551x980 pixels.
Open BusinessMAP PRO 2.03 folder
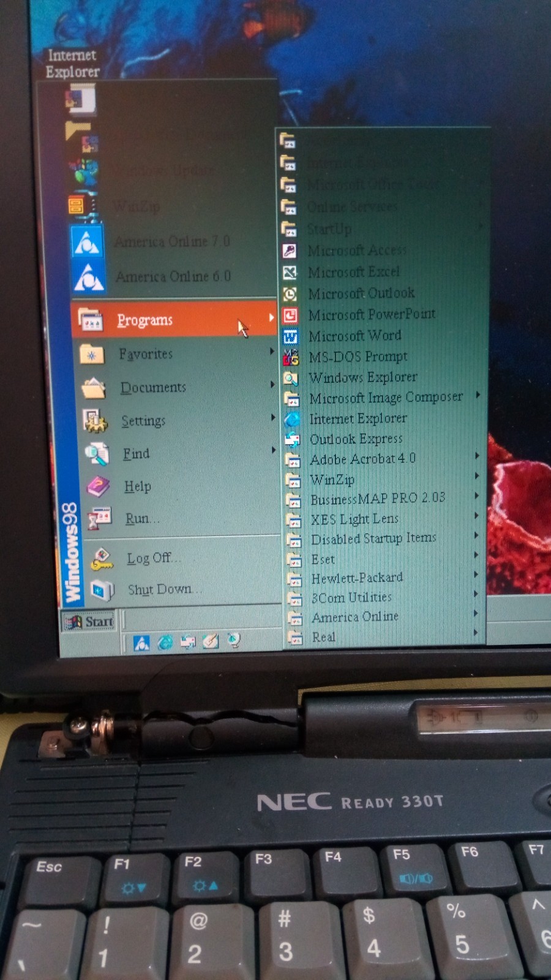click(x=384, y=499)
